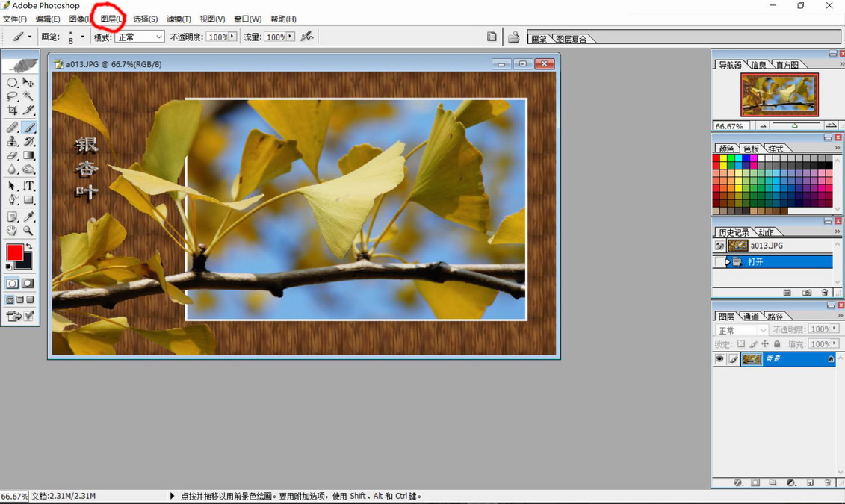Switch to Quick Mask mode

point(28,284)
